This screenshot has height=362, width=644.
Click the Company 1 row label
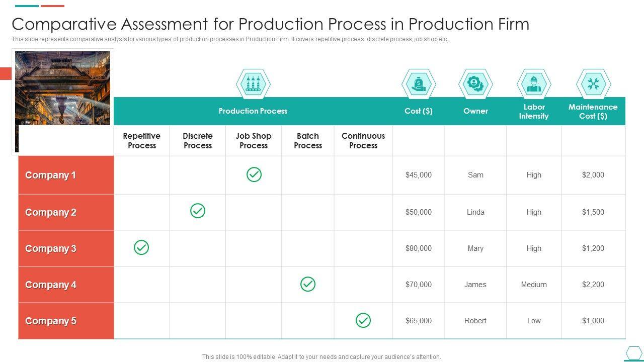pos(51,175)
